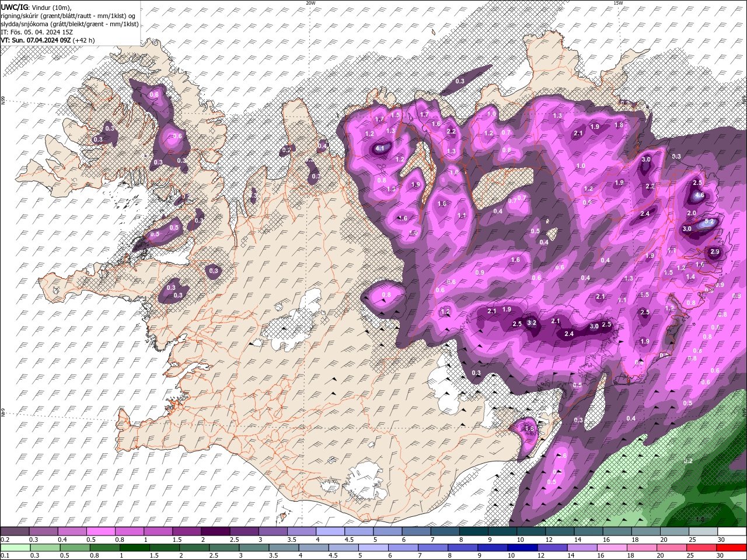Select the light pink swatch between 16 and 18, lower legend
The image size is (747, 560).
coord(611,548)
